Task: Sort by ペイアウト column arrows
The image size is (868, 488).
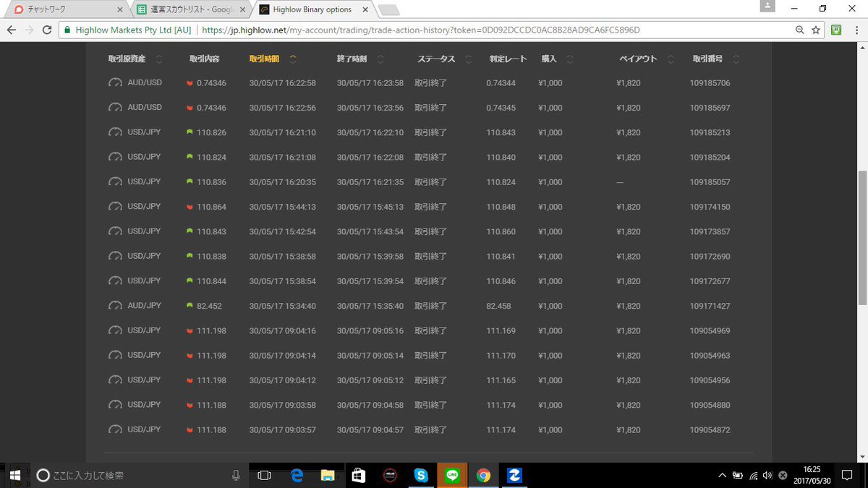Action: (x=671, y=59)
